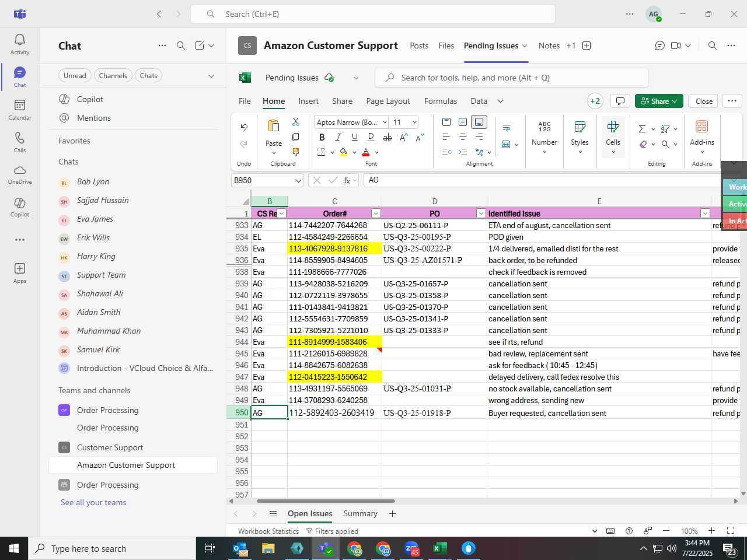
Task: Open the File menu tab
Action: point(245,101)
